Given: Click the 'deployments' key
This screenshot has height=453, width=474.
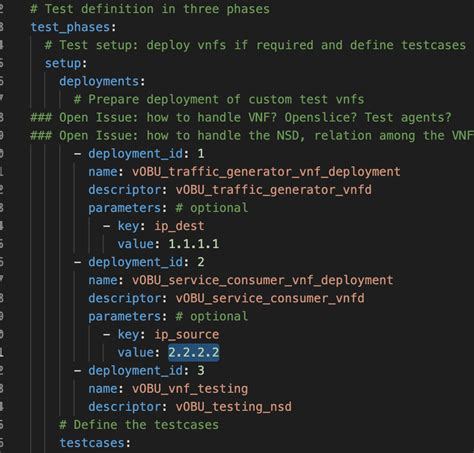Looking at the screenshot, I should click(99, 81).
